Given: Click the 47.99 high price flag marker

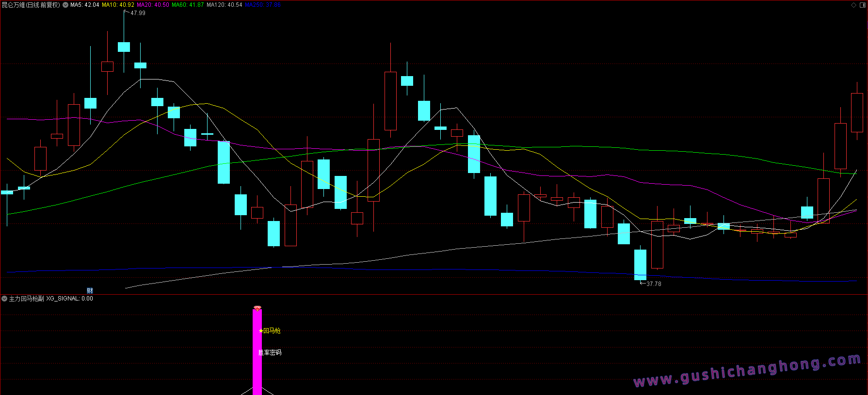Looking at the screenshot, I should (135, 13).
